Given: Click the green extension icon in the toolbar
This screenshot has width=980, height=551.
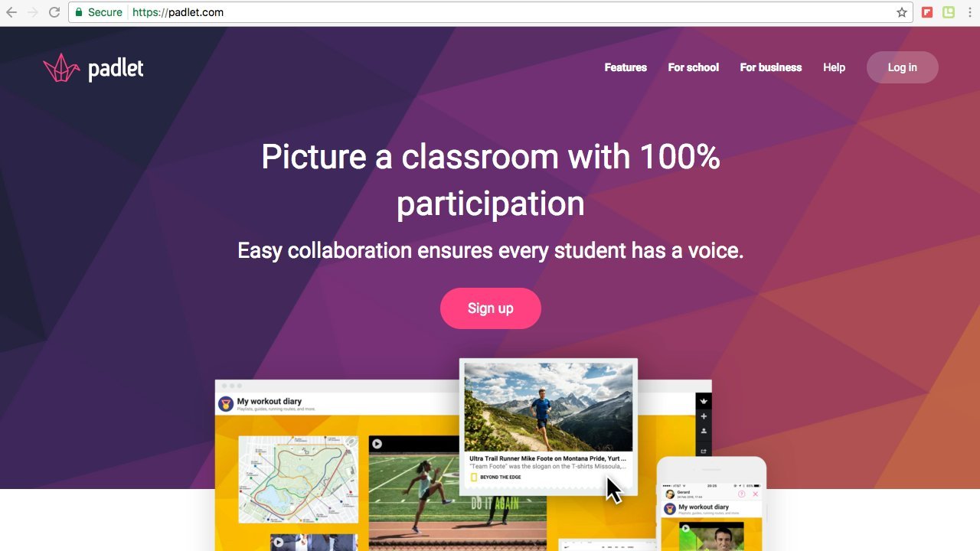Looking at the screenshot, I should 947,11.
